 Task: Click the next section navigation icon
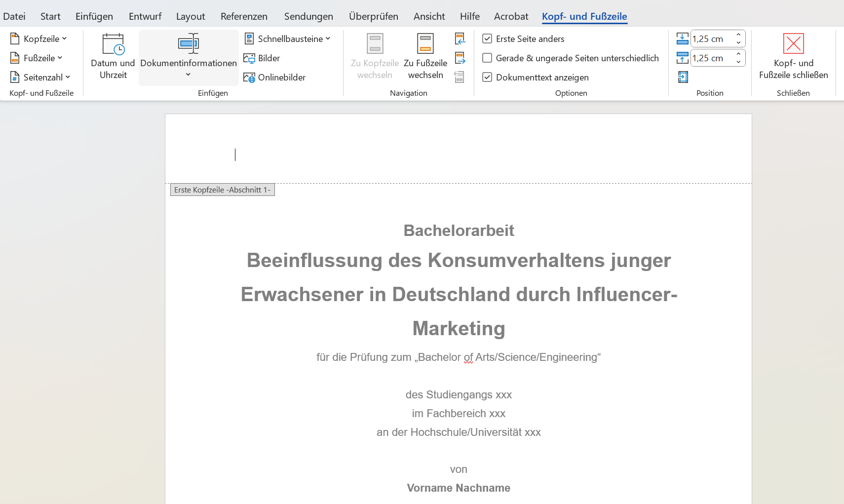click(460, 58)
